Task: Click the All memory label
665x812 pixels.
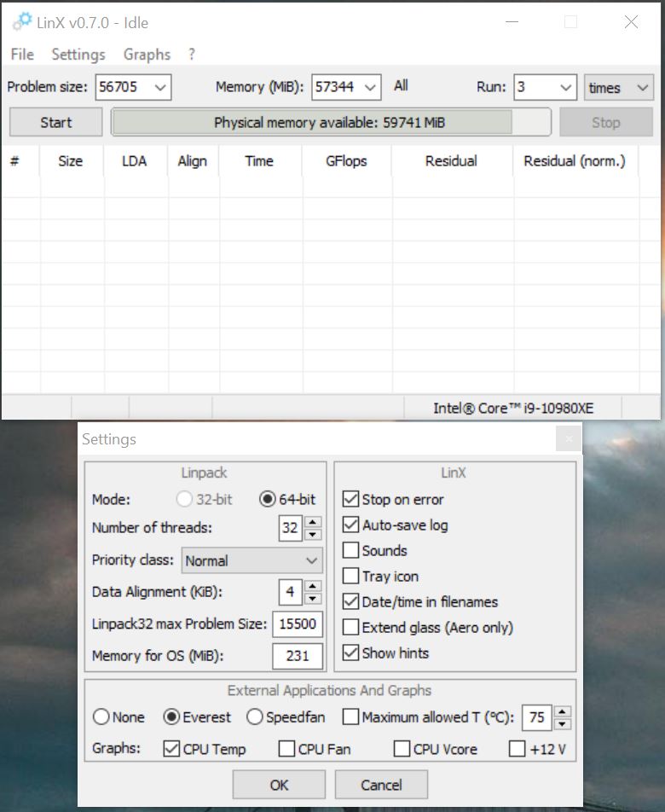Action: pyautogui.click(x=401, y=85)
